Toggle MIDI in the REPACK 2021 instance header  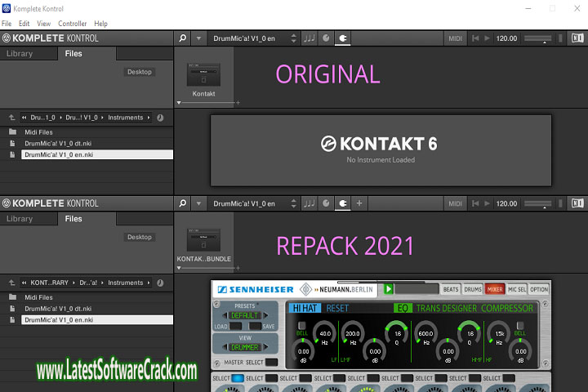click(x=455, y=203)
